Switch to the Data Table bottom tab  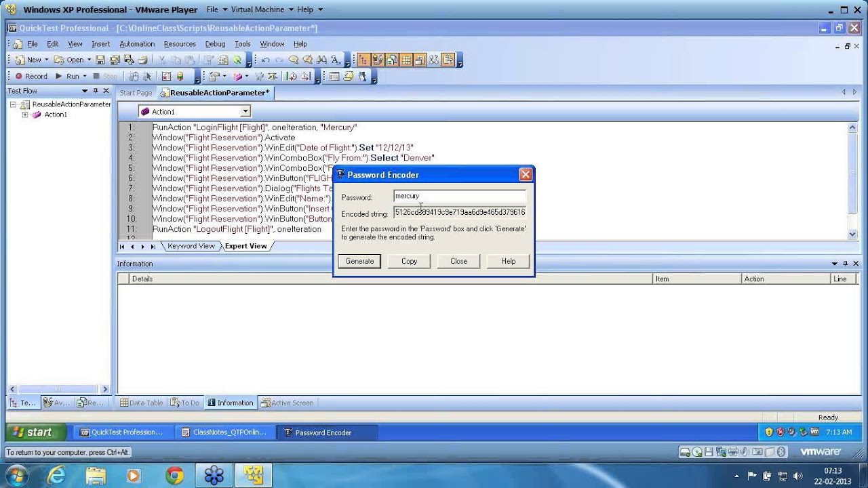tap(141, 403)
